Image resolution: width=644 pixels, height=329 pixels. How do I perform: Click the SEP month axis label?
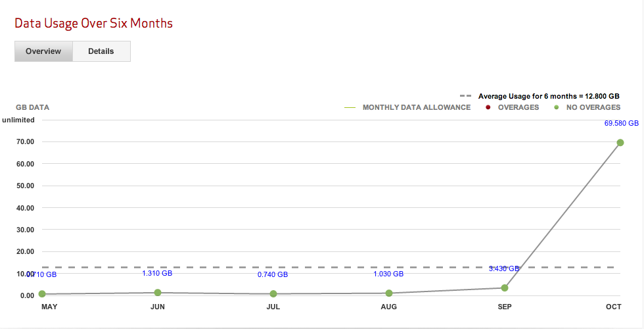click(505, 307)
